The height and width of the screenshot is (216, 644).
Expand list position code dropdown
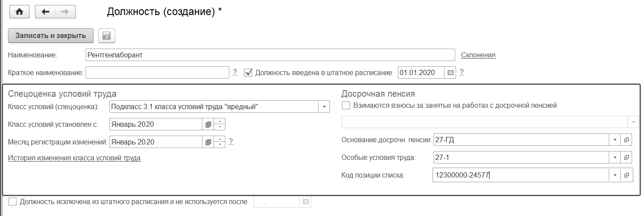click(615, 175)
